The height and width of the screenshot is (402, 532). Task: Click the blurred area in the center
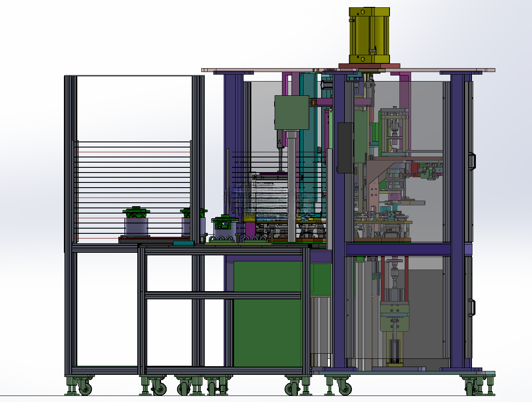tap(271, 200)
